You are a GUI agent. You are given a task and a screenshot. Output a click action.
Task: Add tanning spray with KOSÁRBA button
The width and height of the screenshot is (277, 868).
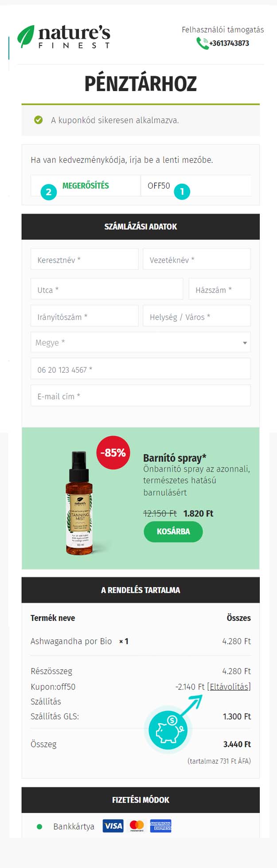(x=173, y=531)
